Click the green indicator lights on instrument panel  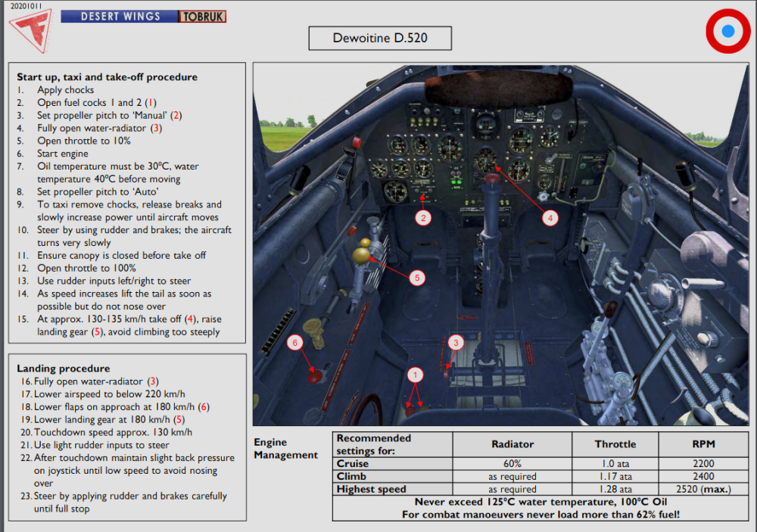coord(456,182)
